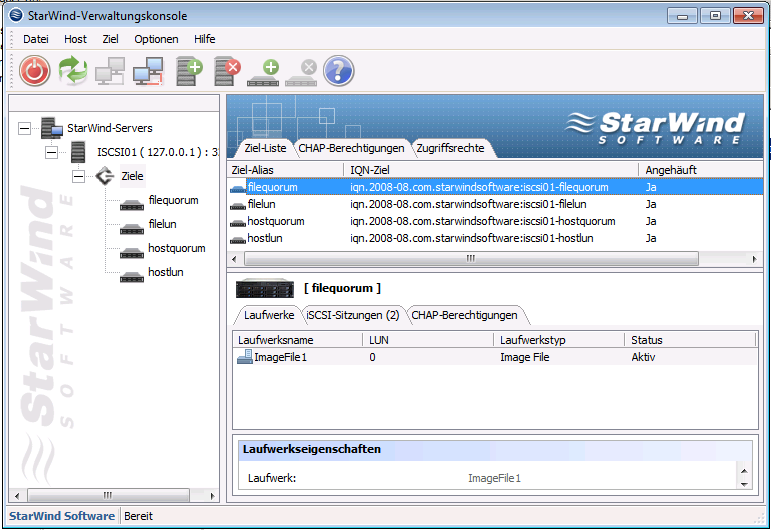Viewport: 771px width, 530px height.
Task: Open the Host menu
Action: pos(75,39)
